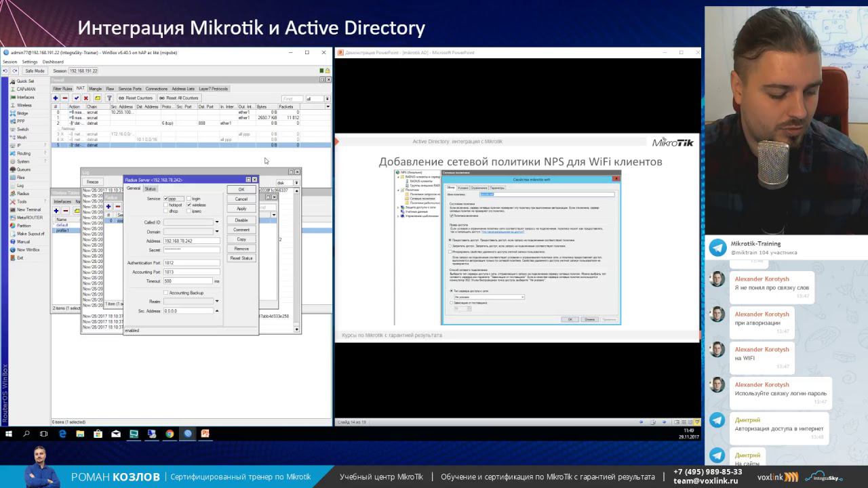
Task: Open Session menu in WinBox
Action: click(x=9, y=62)
